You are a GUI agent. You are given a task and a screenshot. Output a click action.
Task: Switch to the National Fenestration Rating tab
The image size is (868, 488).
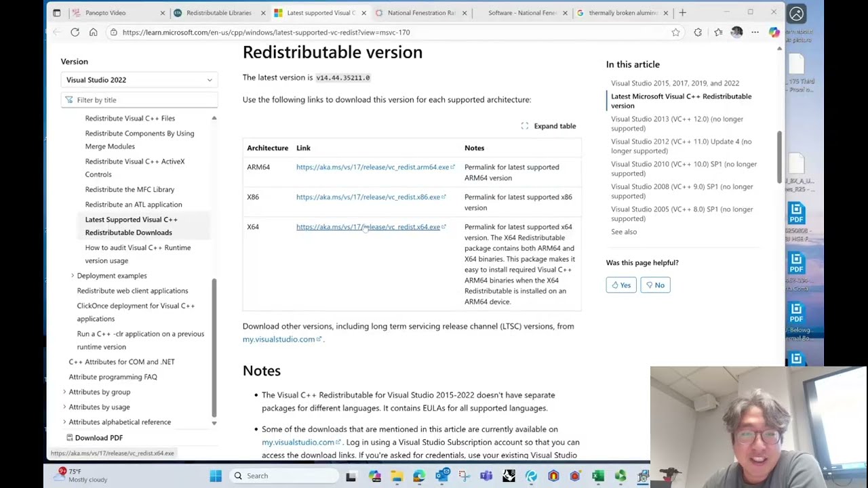[x=420, y=13]
